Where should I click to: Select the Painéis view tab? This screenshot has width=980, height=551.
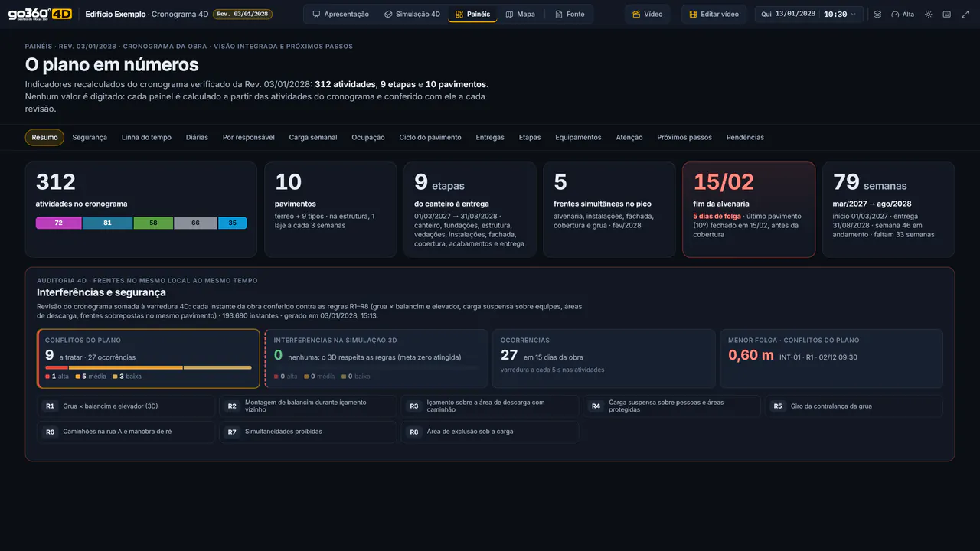point(472,15)
